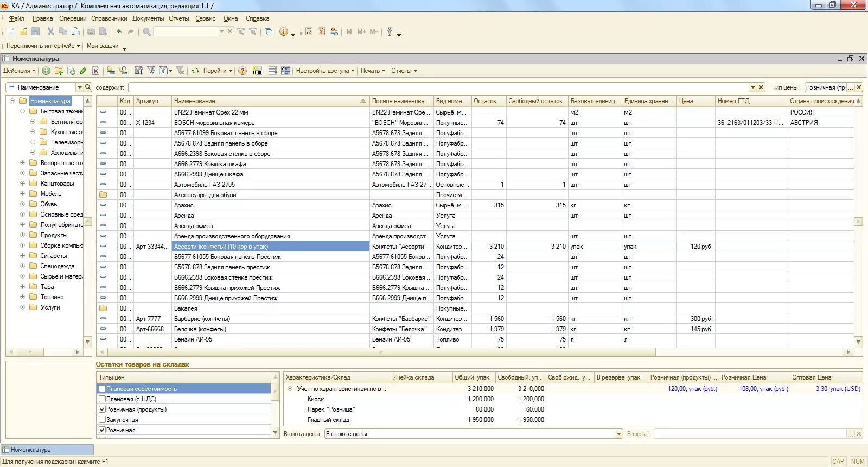
Task: Open the Calculator icon
Action: point(309,32)
